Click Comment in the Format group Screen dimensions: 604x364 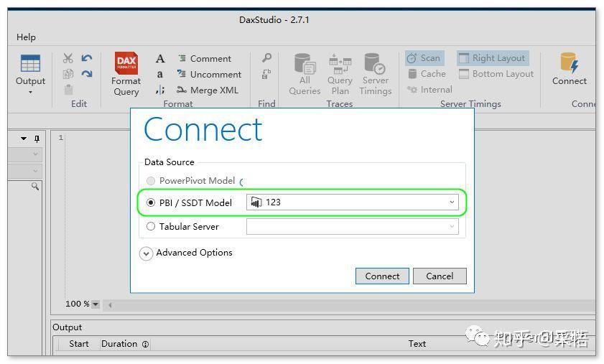(205, 59)
